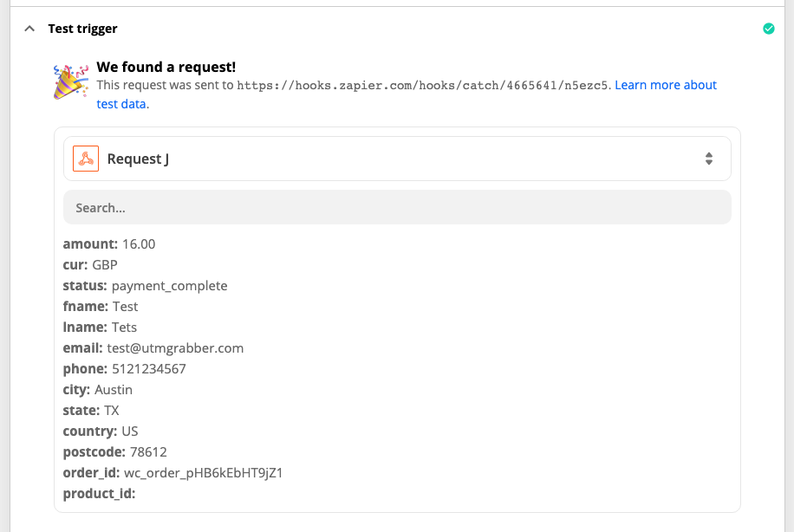The width and height of the screenshot is (794, 532).
Task: Click the Test trigger heading
Action: [x=82, y=29]
